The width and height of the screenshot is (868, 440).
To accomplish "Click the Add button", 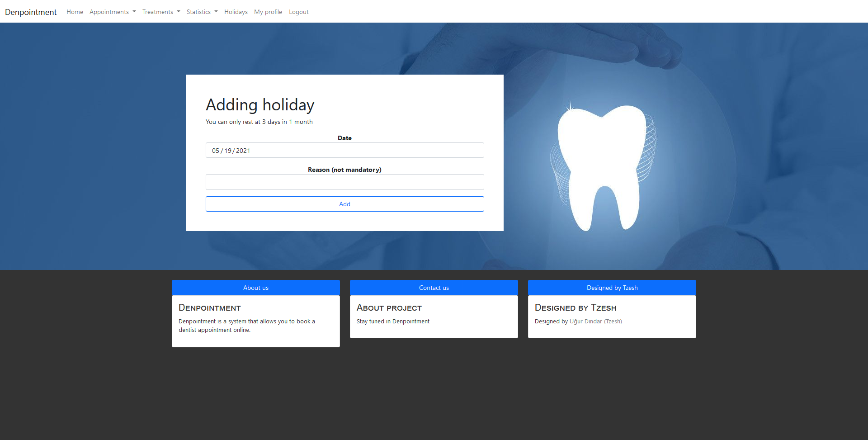I will click(x=344, y=204).
